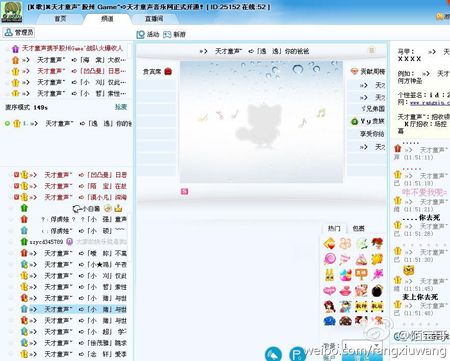Select user szycd345789
Image resolution: width=450 pixels, height=361 pixels.
tap(46, 242)
